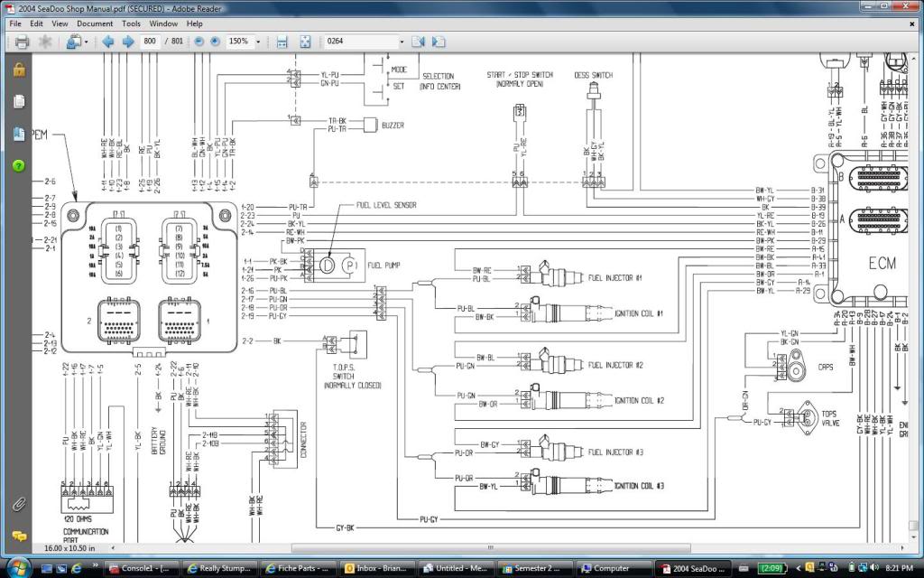
Task: Click the find text field showing 0264
Action: 361,42
